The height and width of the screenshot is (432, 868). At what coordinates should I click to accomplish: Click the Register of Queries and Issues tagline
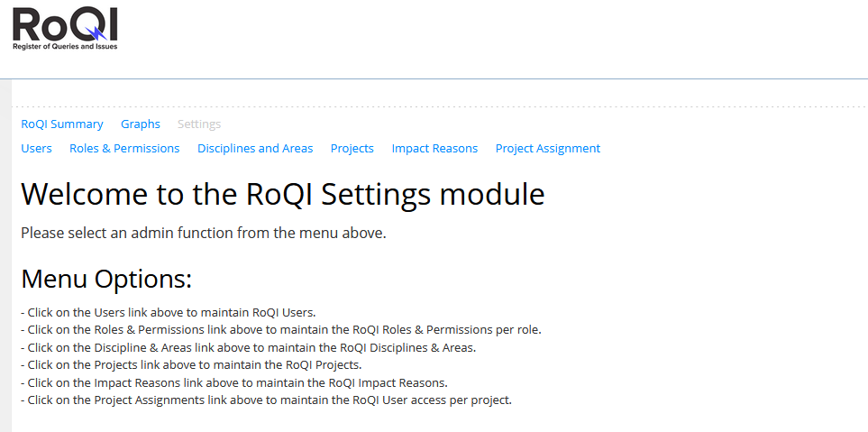65,45
